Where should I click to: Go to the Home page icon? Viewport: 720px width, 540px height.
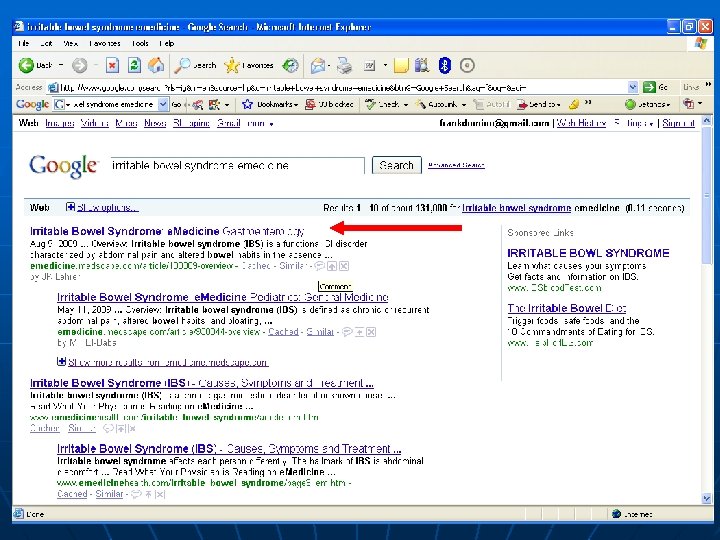[x=156, y=66]
